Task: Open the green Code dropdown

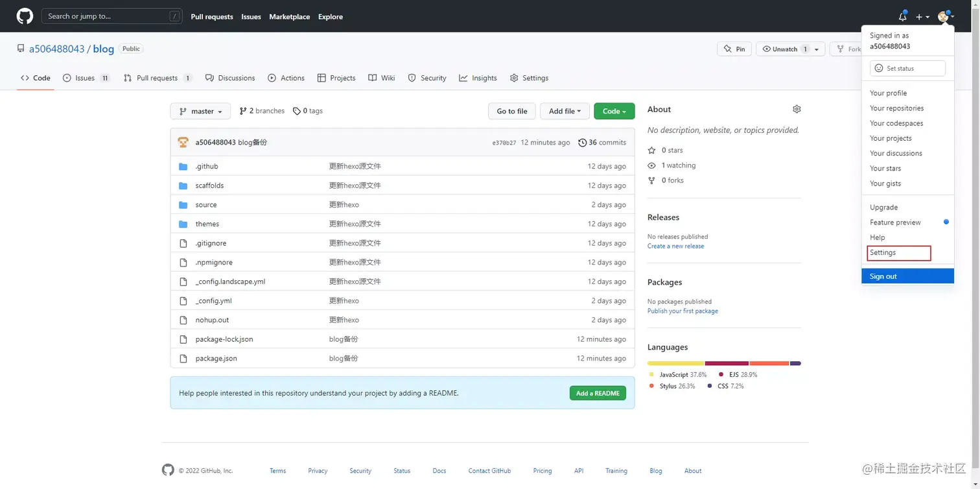Action: pyautogui.click(x=614, y=112)
